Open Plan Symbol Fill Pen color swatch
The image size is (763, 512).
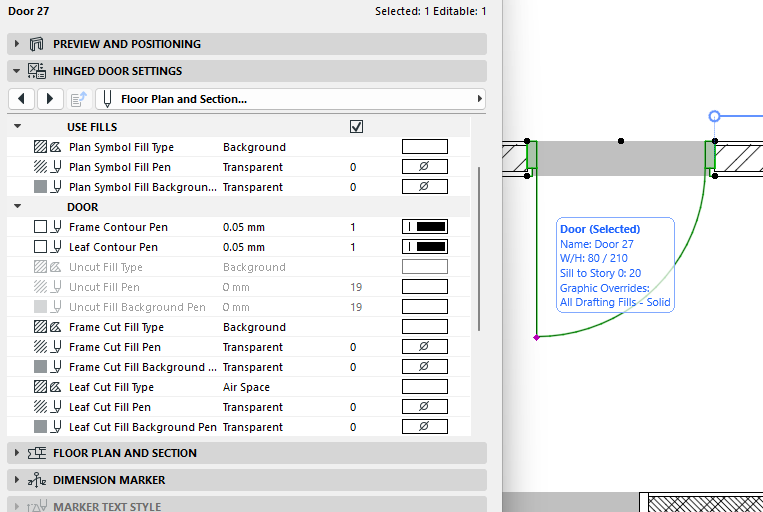425,166
